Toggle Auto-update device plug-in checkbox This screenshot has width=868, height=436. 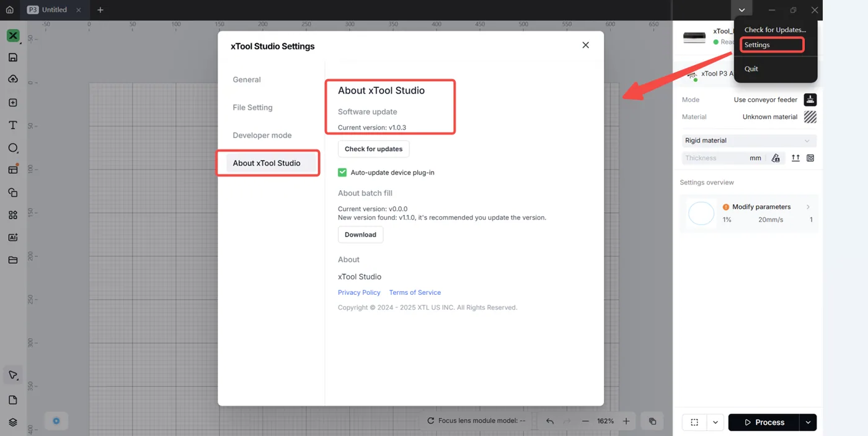(342, 172)
